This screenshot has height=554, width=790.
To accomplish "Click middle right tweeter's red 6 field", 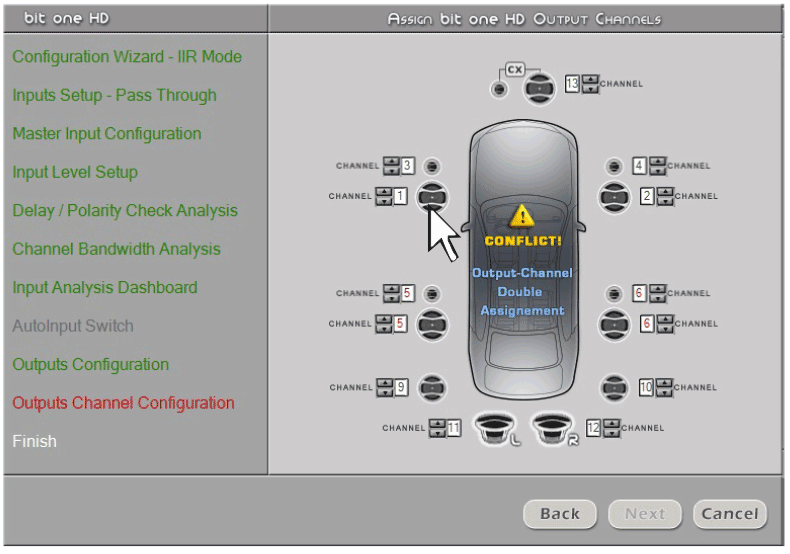I will (639, 293).
